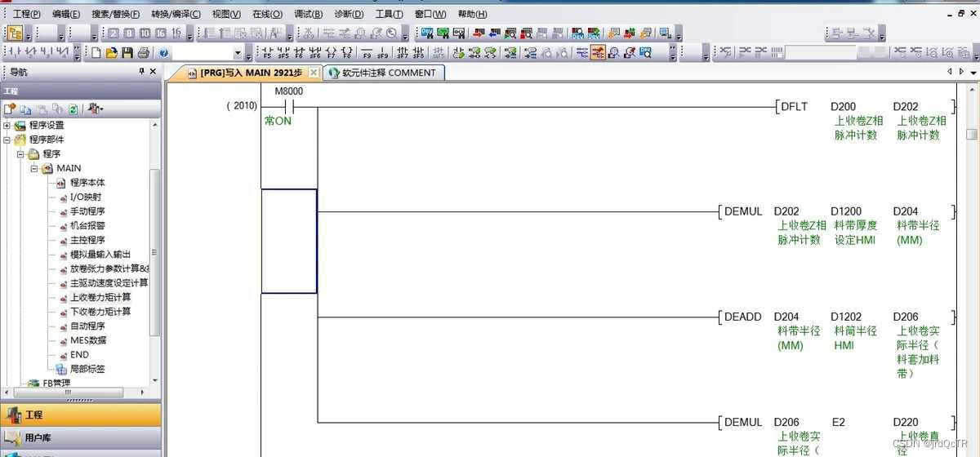
Task: Select 上收卷力矩计算 in project tree
Action: (100, 297)
